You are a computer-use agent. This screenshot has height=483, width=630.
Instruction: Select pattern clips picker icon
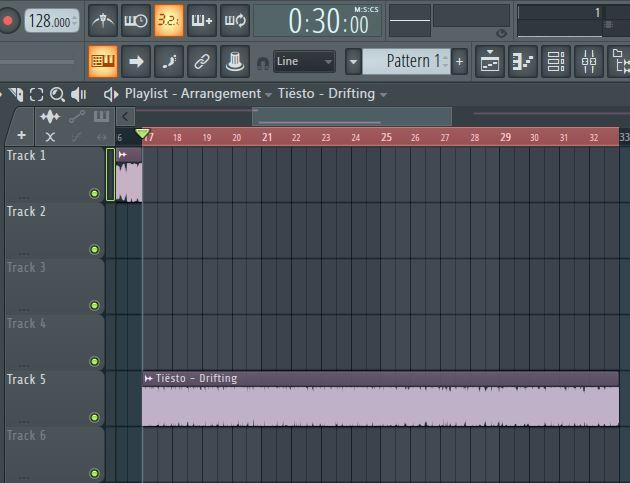point(101,117)
